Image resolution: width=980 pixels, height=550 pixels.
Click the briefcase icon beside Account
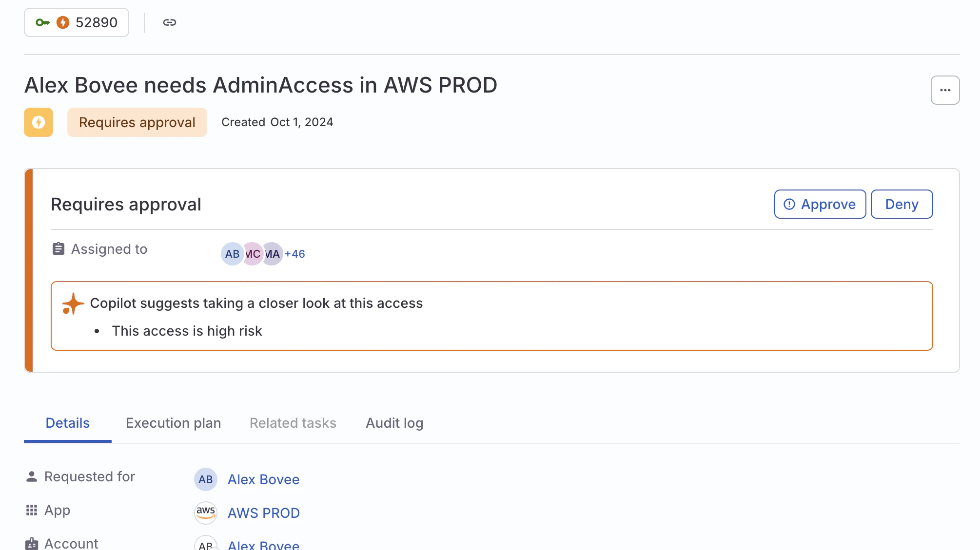32,543
